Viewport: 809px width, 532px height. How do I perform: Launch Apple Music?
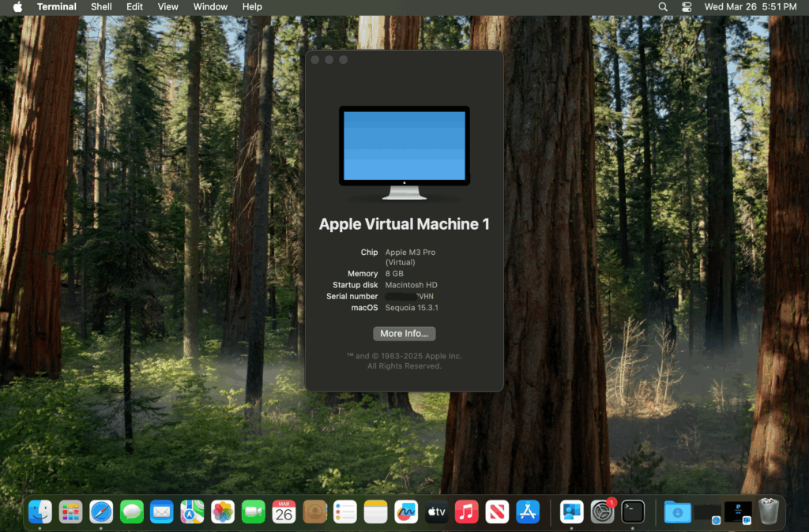[x=466, y=511]
